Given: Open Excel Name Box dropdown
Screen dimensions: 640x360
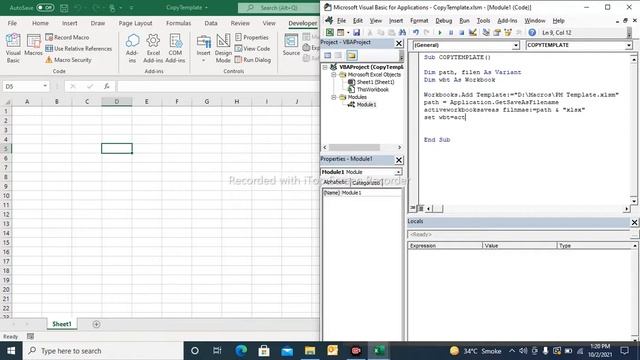Looking at the screenshot, I should click(x=45, y=86).
